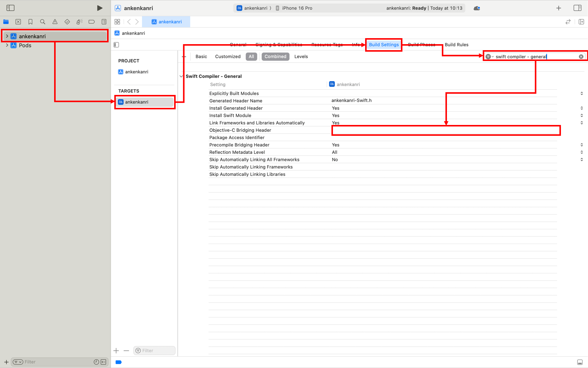Change Skip Automatically Linking All Frameworks value

tap(582, 160)
